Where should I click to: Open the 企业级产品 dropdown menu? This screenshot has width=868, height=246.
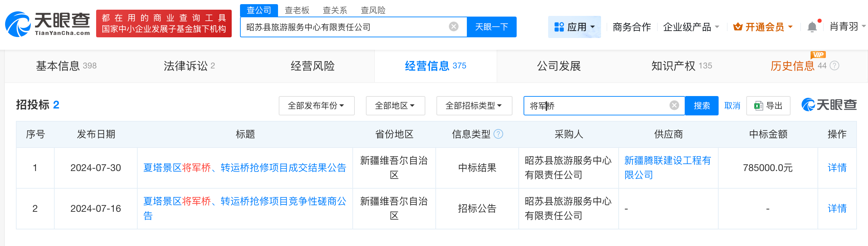(x=691, y=27)
